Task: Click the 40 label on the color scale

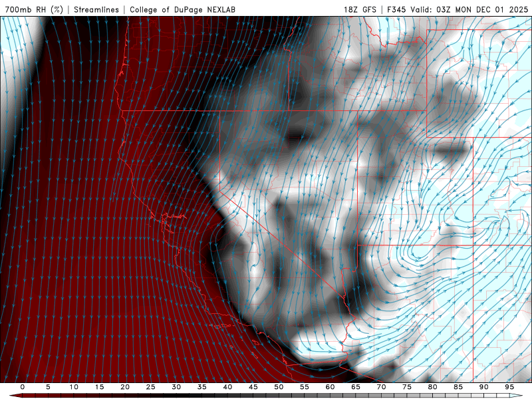Action: tap(227, 387)
